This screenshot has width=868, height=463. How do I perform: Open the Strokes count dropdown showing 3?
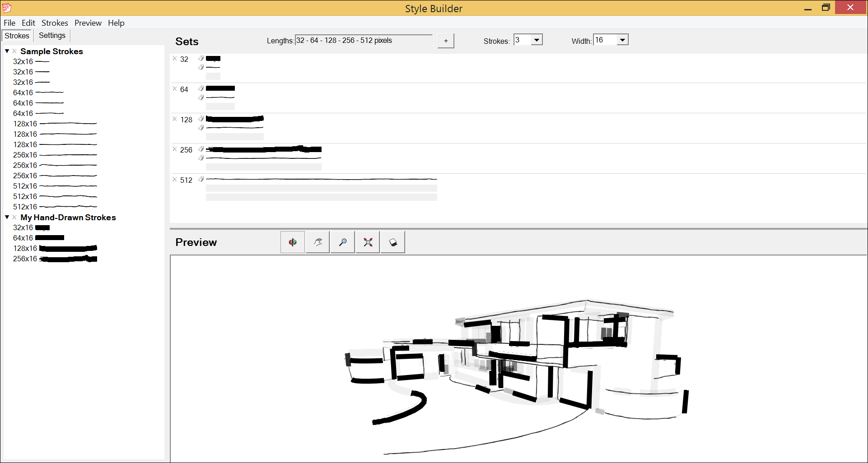point(537,40)
